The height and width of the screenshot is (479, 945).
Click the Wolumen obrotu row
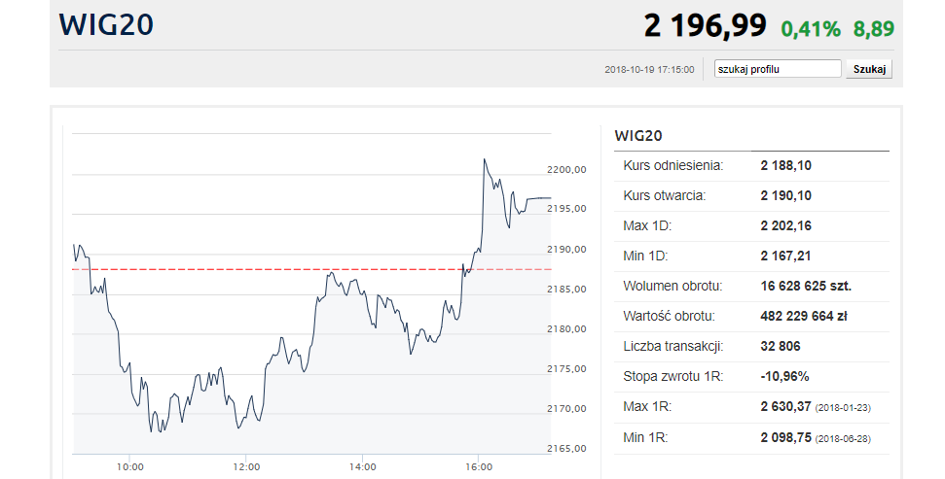[x=752, y=286]
